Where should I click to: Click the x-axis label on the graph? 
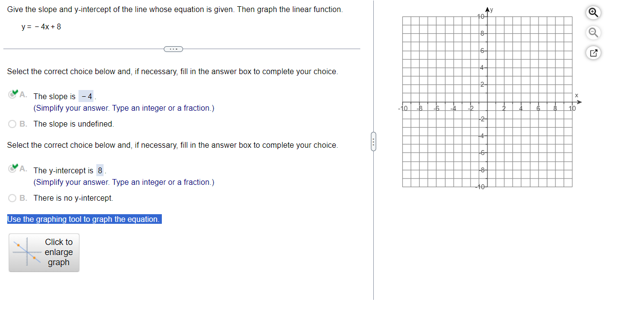tap(577, 95)
